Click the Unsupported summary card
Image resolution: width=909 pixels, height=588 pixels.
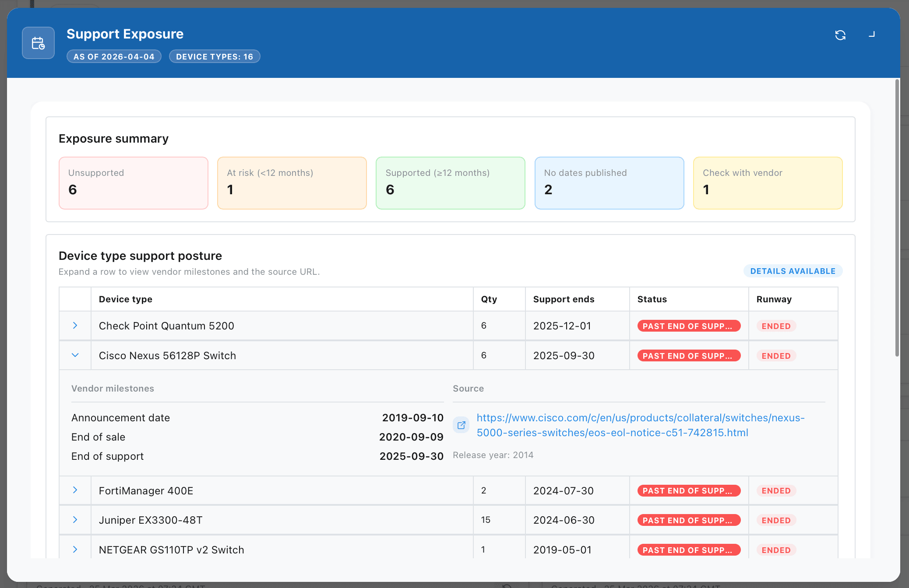[133, 183]
